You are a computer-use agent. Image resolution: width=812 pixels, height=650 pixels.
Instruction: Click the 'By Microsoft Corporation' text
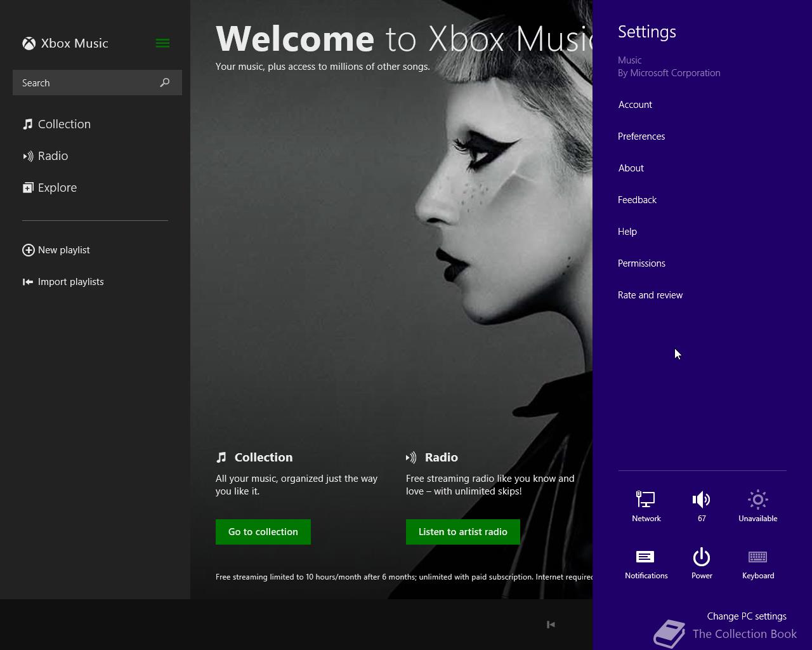point(669,73)
